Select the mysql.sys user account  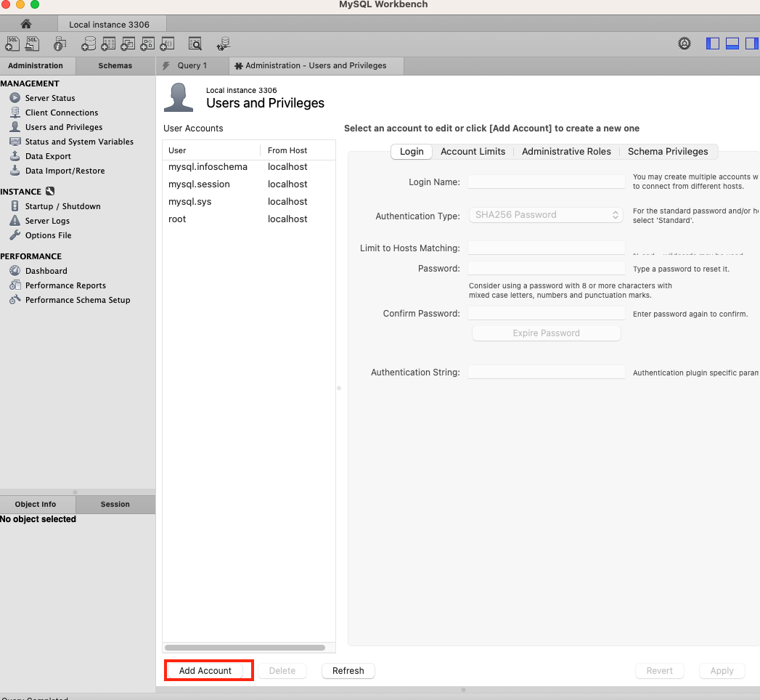(249, 202)
